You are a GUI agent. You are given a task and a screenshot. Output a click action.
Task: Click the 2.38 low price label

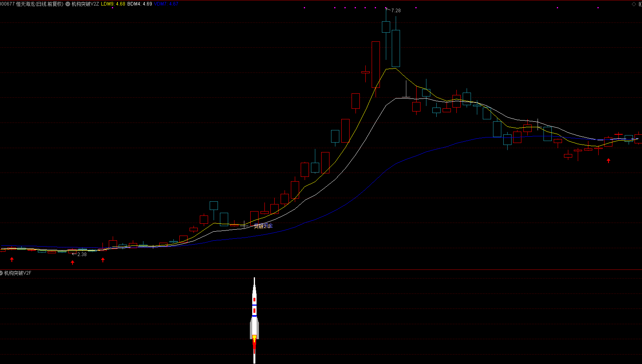point(82,254)
